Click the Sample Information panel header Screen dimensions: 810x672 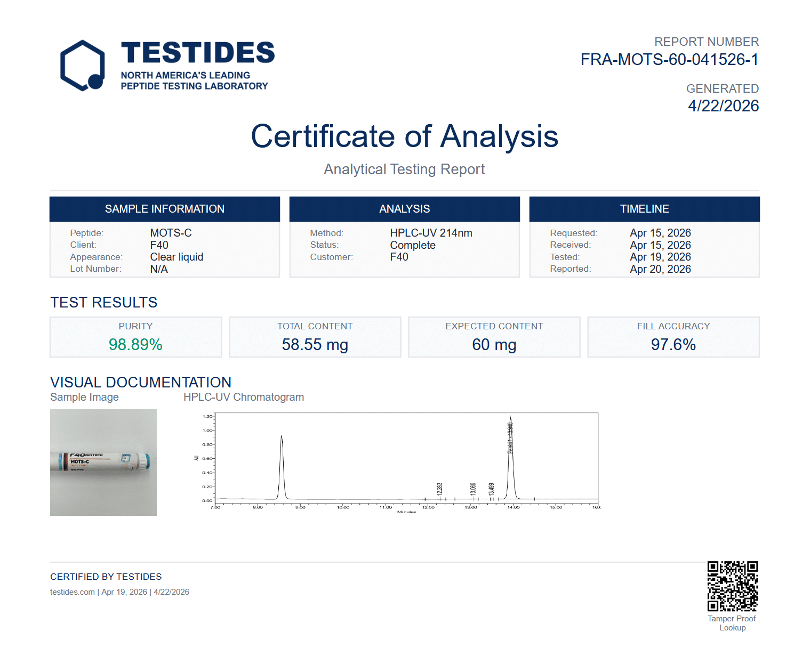pyautogui.click(x=164, y=209)
